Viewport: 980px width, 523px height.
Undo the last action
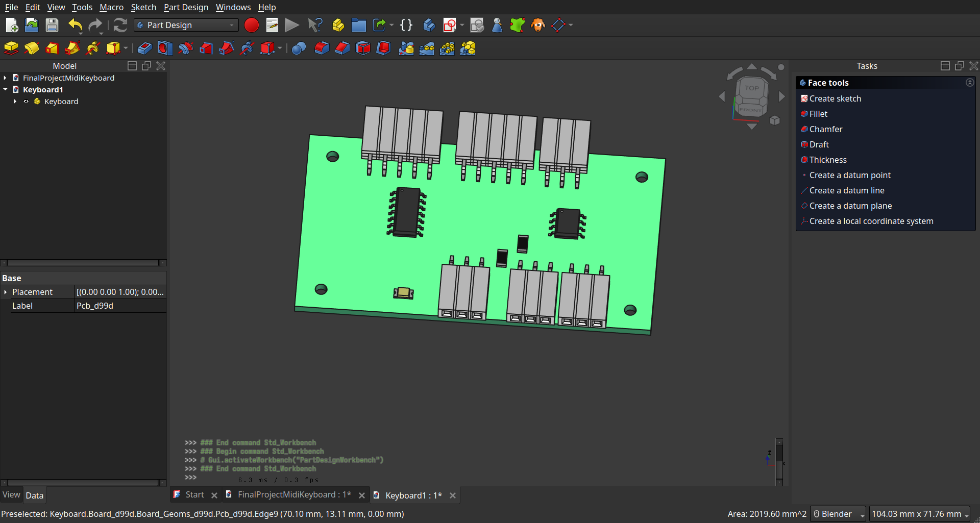75,25
